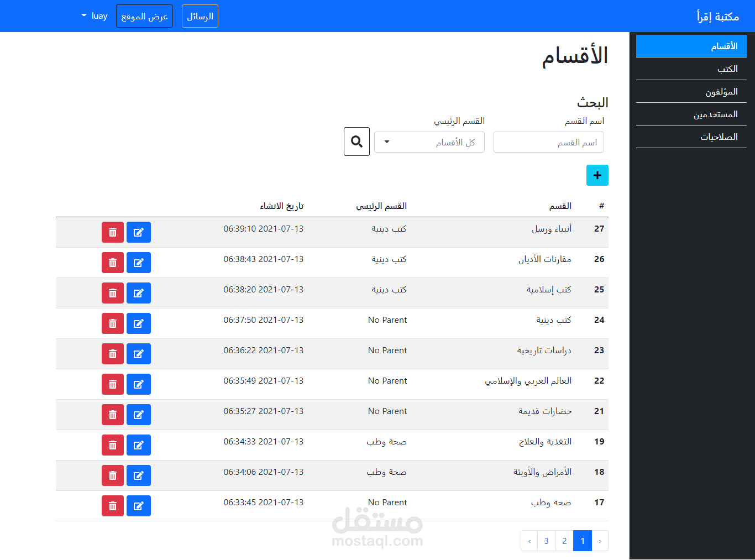Delete row 17 صحة وطب
The height and width of the screenshot is (560, 755).
coord(113,506)
